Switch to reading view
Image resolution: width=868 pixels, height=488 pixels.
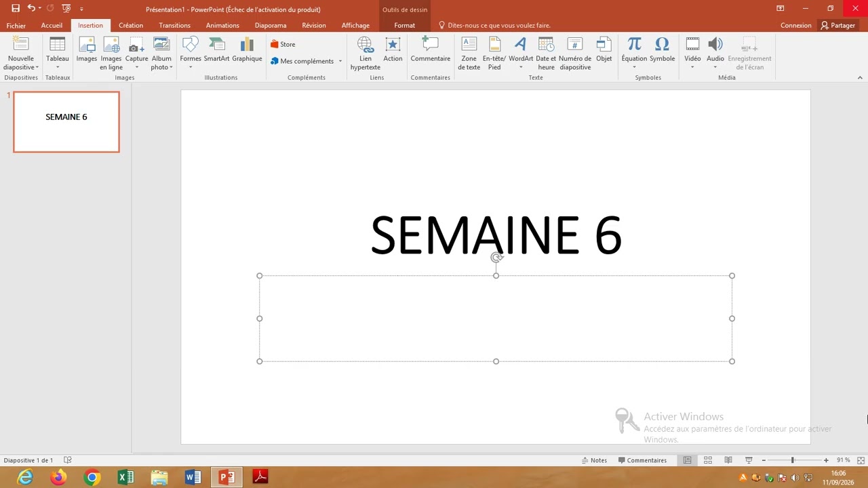coord(728,460)
